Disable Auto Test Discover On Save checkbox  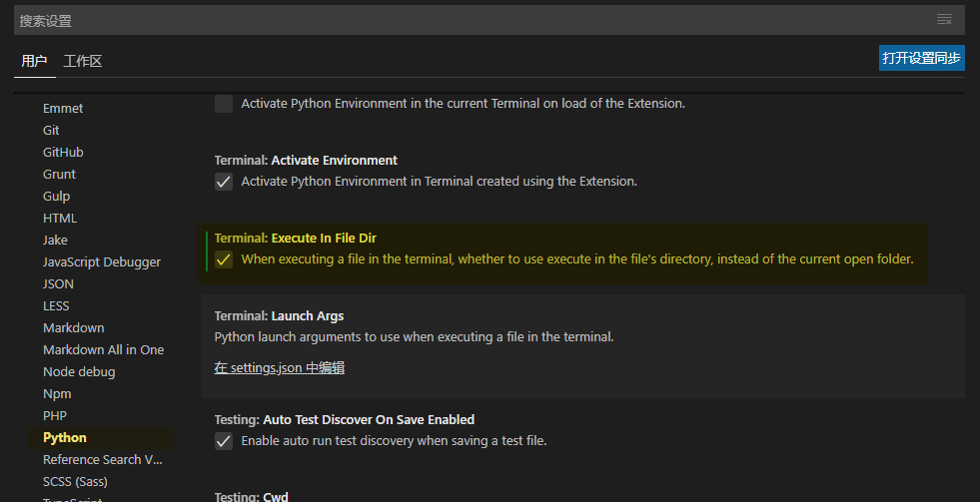click(224, 441)
